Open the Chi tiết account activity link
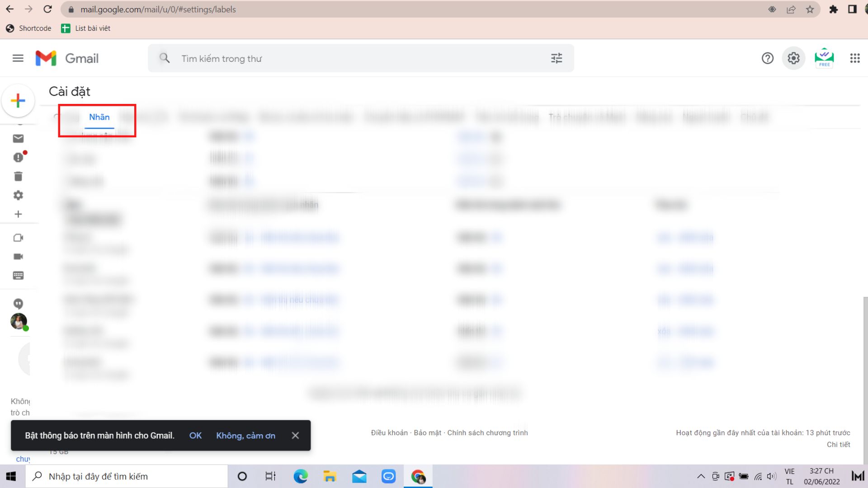868x488 pixels. click(x=838, y=445)
